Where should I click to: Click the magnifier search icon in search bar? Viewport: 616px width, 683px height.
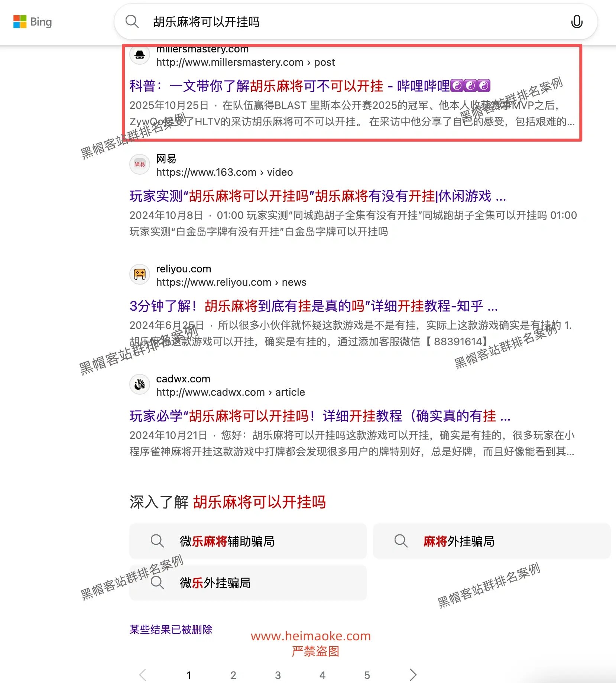(x=132, y=22)
